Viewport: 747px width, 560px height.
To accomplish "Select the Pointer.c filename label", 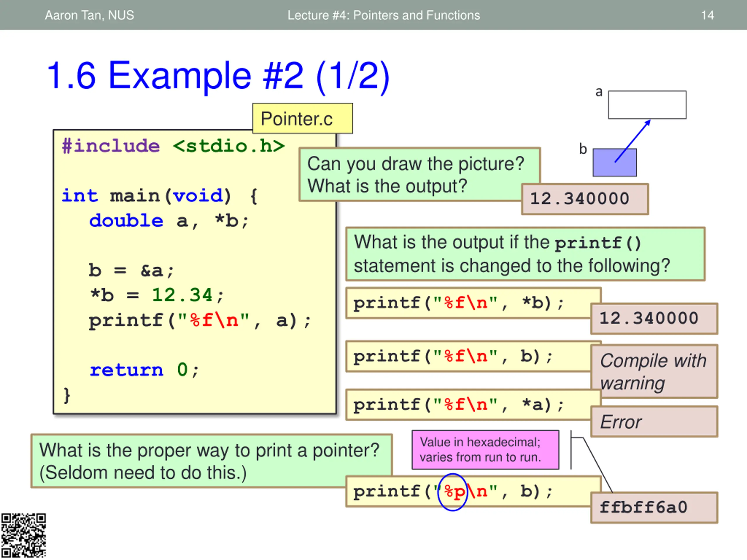I will 302,119.
